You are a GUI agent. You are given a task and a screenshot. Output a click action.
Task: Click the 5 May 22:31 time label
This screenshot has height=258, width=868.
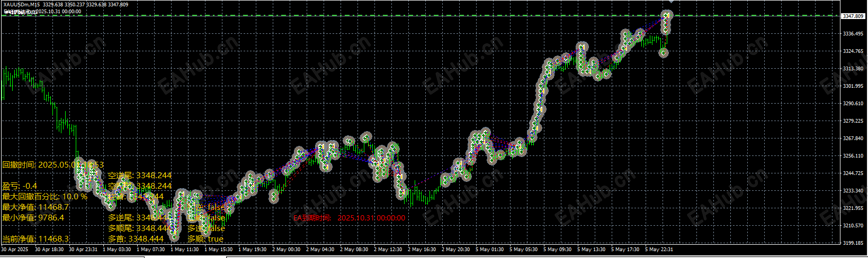click(x=659, y=250)
